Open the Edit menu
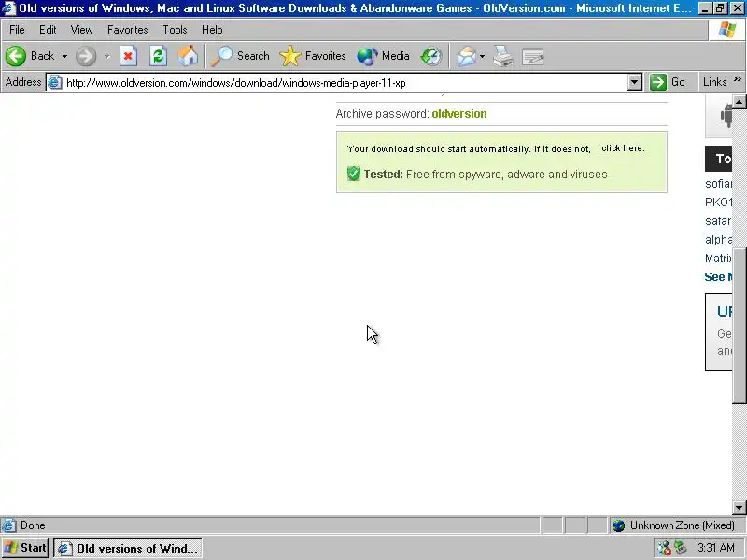Screen dimensions: 747x560 tap(48, 30)
